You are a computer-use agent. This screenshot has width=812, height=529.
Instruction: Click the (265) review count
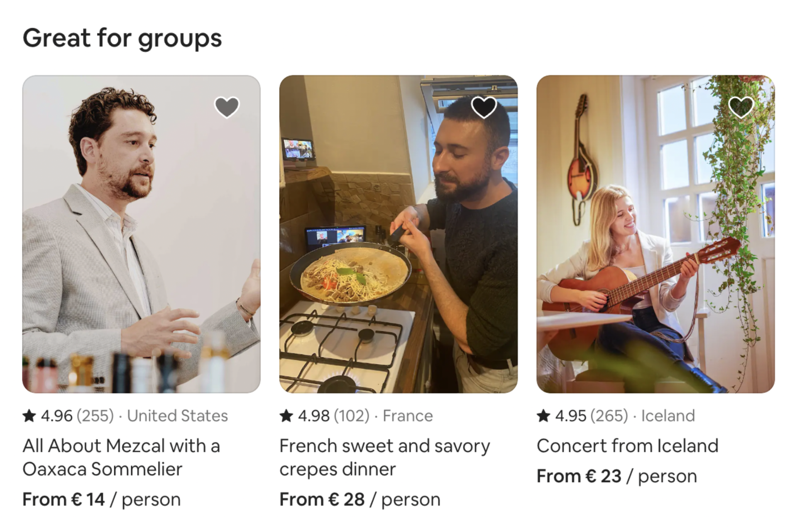[609, 416]
